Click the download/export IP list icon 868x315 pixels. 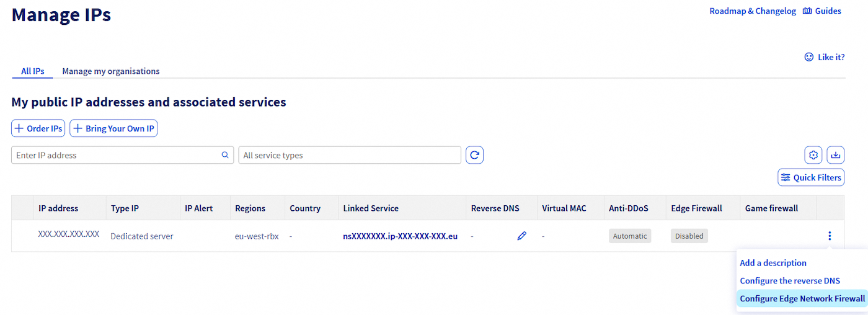836,155
